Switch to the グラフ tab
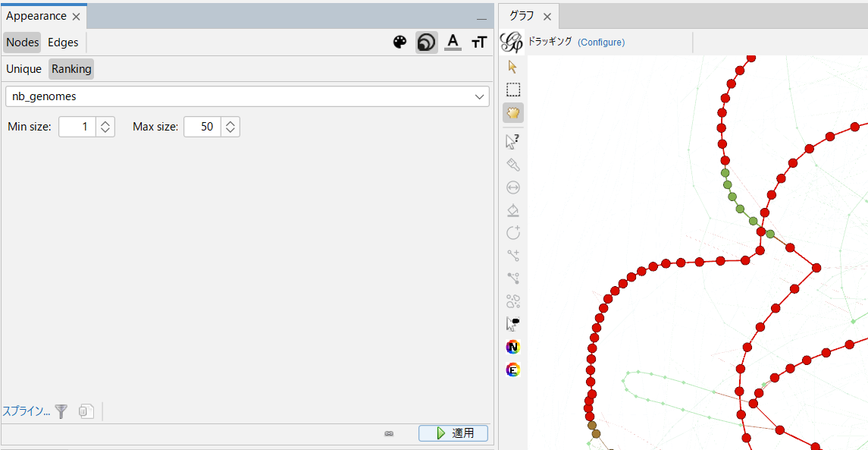868x450 pixels. (x=522, y=15)
